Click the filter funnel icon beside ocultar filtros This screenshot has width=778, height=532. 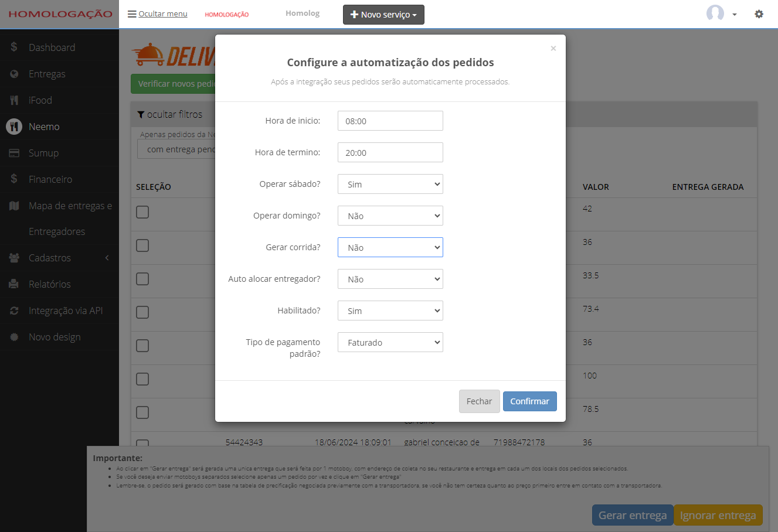(141, 114)
